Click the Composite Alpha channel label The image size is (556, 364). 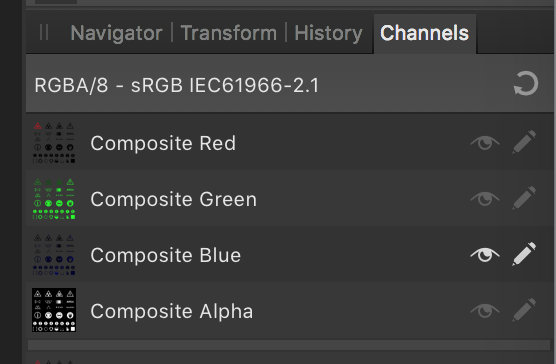pos(172,311)
